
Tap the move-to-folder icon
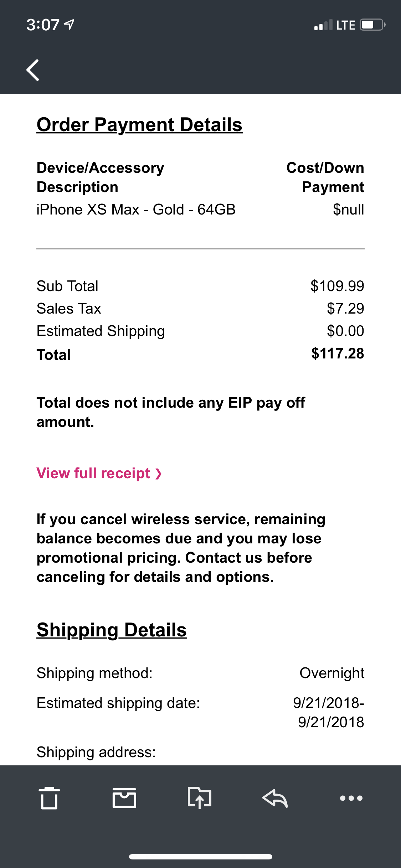point(200,798)
